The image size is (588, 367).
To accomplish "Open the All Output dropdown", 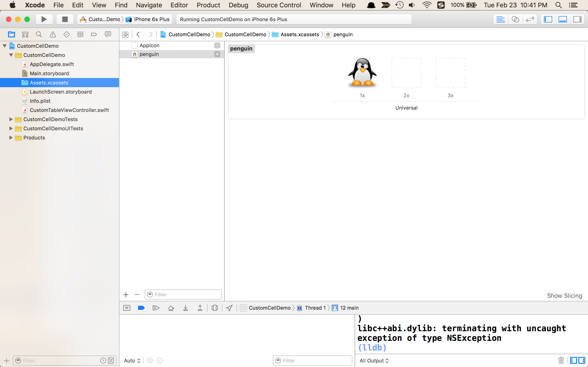I will coord(374,360).
